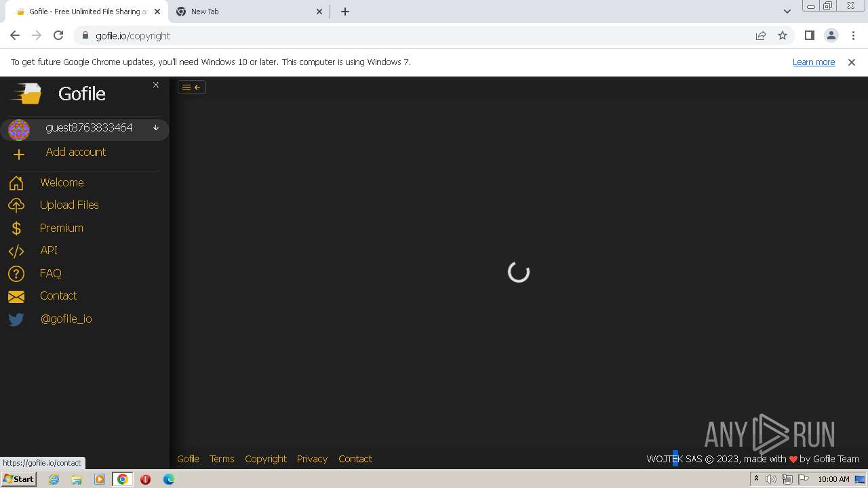868x488 pixels.
Task: Open the @gofile_io Twitter link
Action: 66,319
